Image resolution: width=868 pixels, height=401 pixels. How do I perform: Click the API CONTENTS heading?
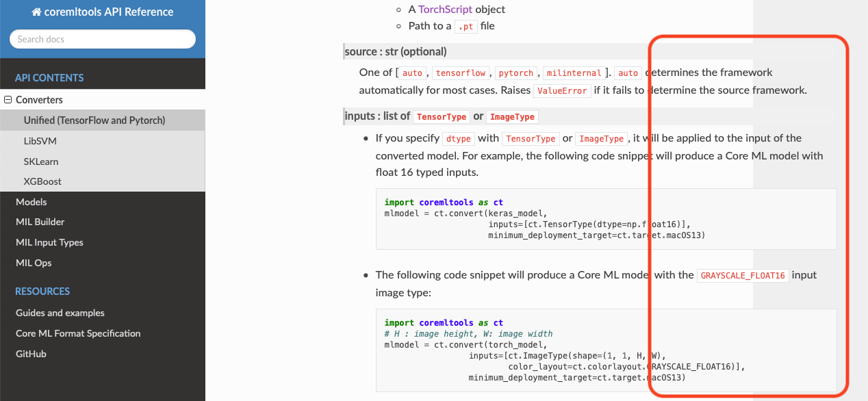point(49,78)
